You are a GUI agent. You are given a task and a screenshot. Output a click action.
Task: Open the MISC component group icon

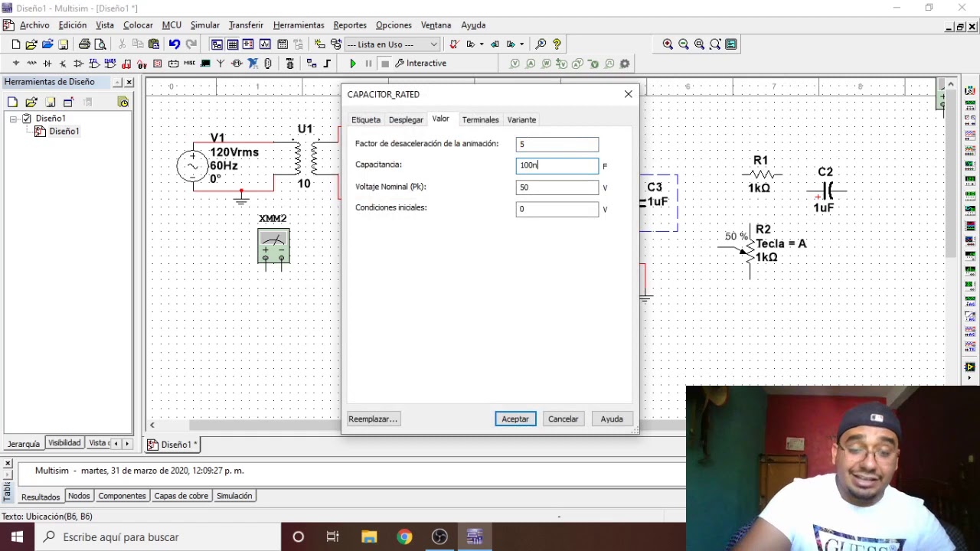pos(189,64)
